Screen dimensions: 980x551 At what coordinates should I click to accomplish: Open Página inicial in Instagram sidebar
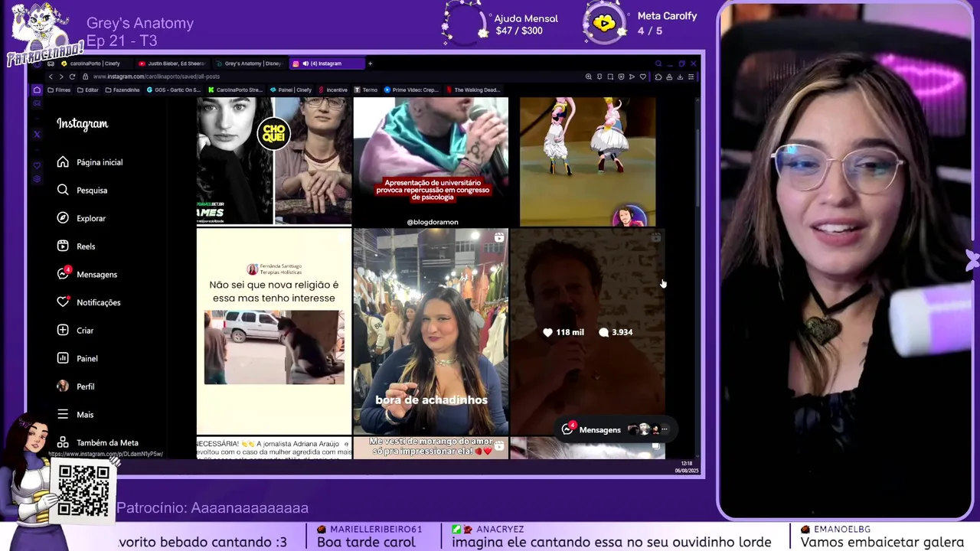(x=90, y=162)
